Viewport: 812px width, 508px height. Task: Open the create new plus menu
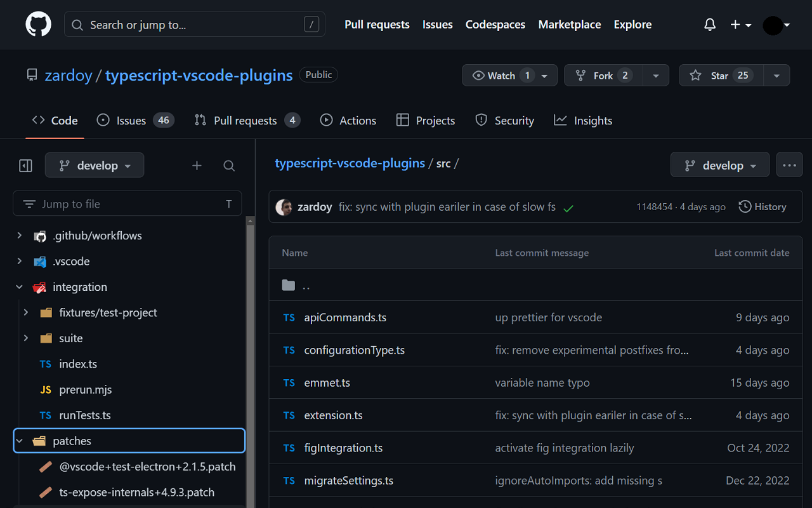click(x=740, y=25)
